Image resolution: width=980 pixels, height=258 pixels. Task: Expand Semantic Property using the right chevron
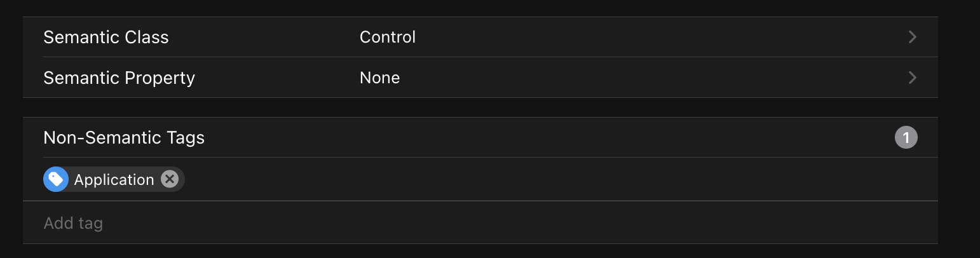[x=913, y=78]
